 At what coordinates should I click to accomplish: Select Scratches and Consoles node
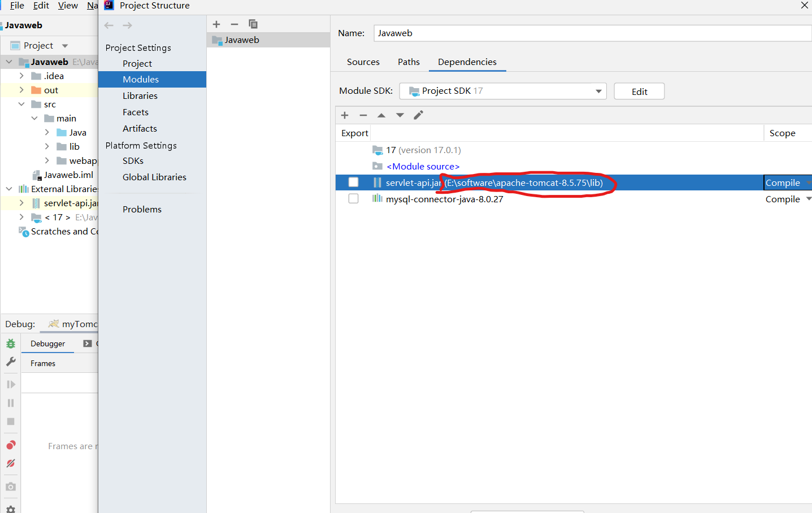tap(58, 231)
